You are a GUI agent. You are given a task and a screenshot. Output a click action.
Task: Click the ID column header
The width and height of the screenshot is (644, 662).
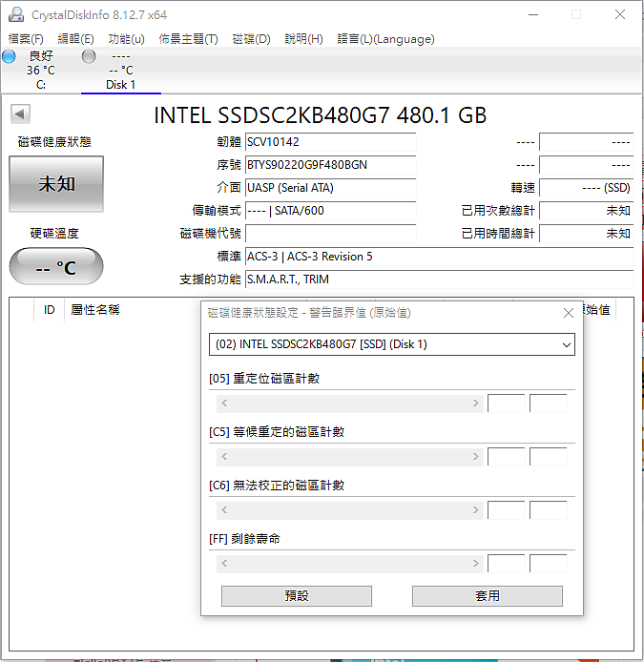click(x=49, y=310)
